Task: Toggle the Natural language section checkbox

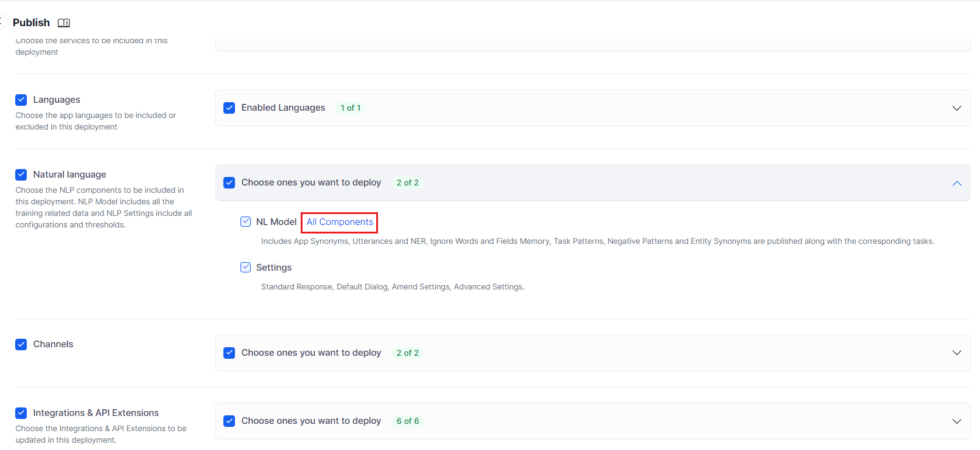Action: (21, 175)
